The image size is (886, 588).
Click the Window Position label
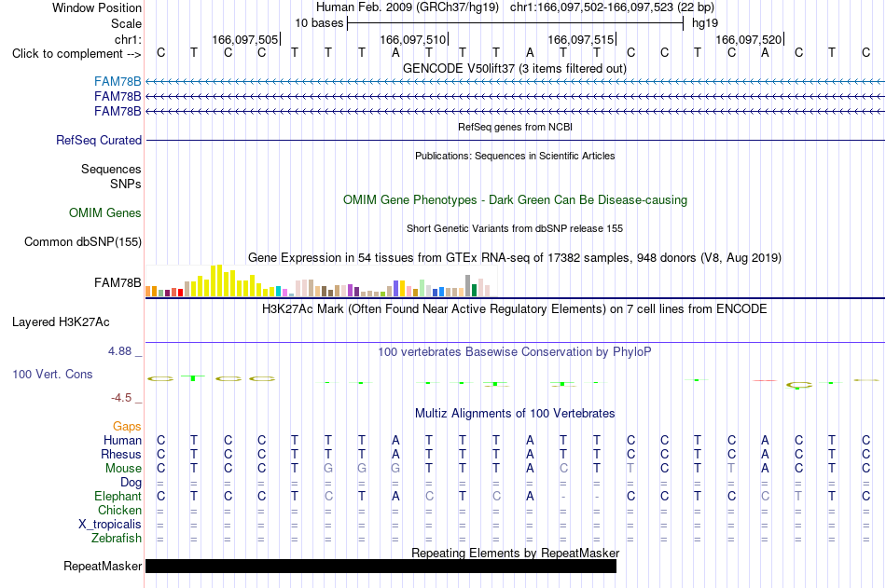97,7
